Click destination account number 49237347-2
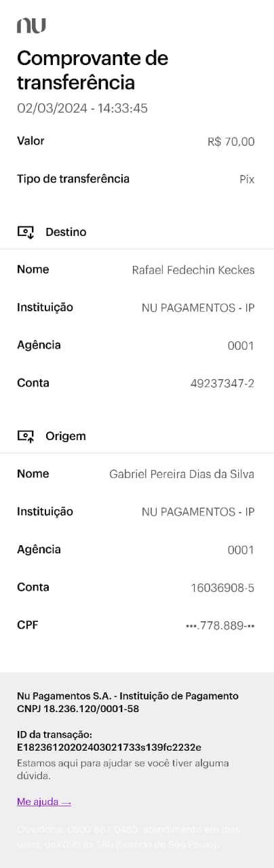This screenshot has width=274, height=868. click(222, 384)
